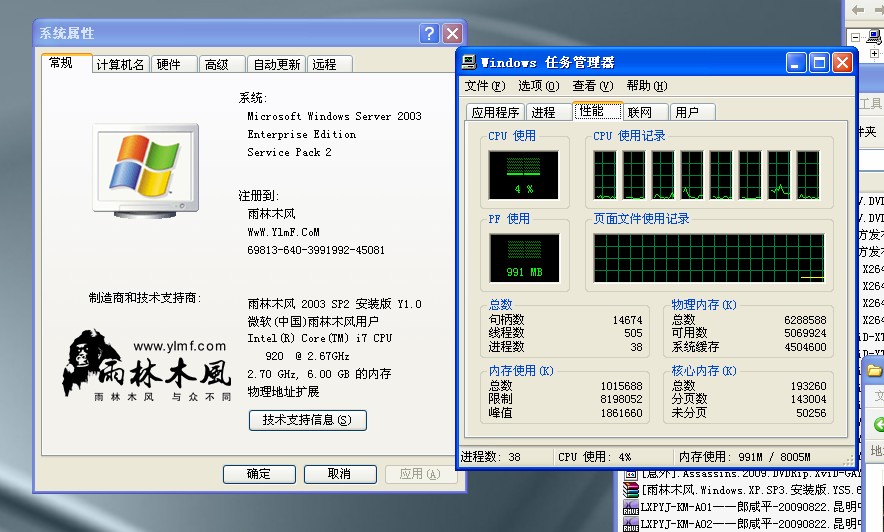Click the 核心内存 分页数 value 143004
The image size is (884, 532).
click(808, 399)
